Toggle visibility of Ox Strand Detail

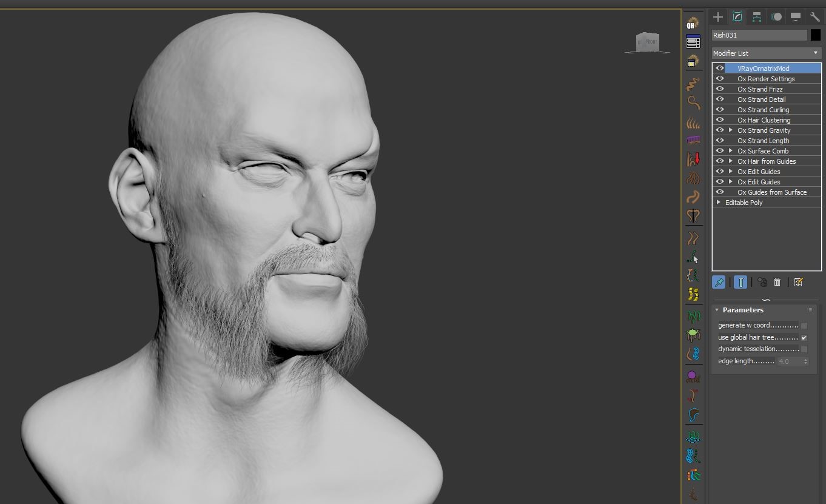point(720,99)
